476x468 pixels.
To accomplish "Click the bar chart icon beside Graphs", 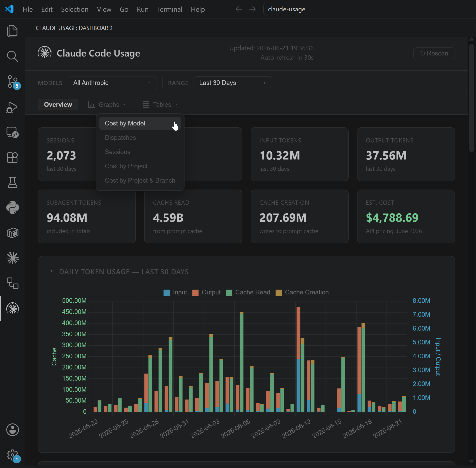I will (91, 105).
